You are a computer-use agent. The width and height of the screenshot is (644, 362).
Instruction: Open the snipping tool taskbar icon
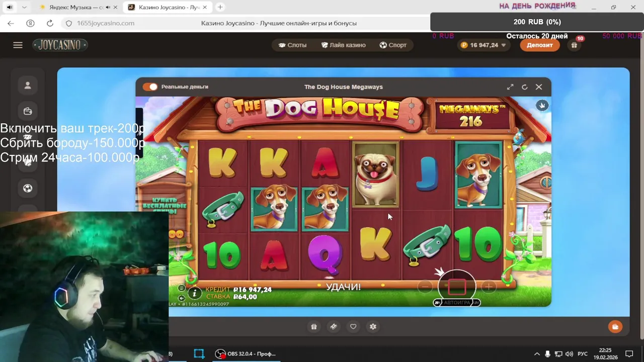coord(199,354)
